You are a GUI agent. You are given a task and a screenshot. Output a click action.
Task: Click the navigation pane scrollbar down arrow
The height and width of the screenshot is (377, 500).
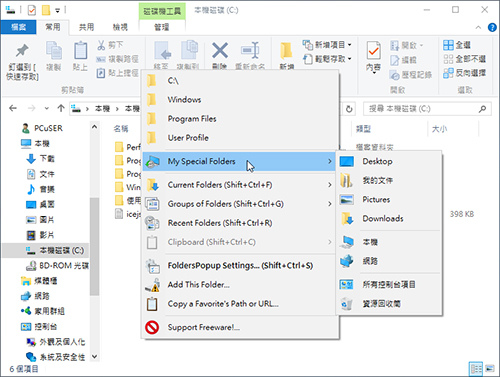(95, 357)
